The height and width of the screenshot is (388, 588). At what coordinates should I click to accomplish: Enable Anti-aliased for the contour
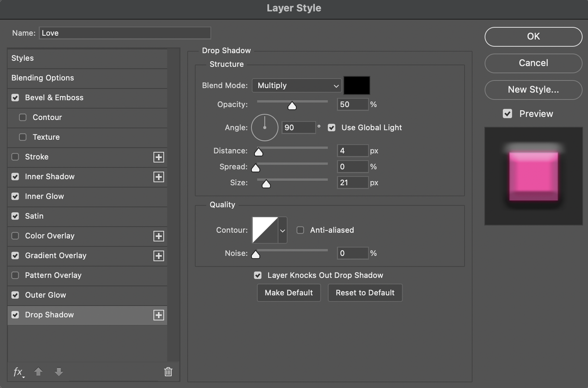(x=300, y=230)
